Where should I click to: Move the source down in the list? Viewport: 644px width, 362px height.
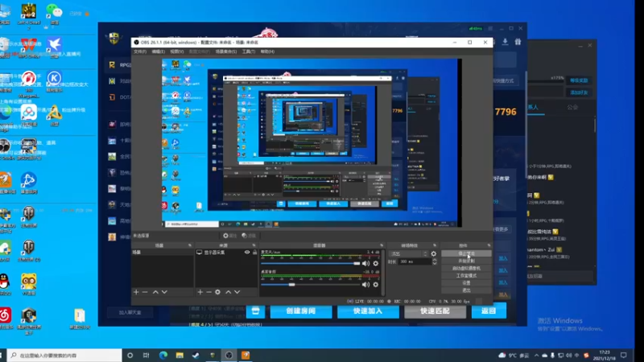[x=237, y=292]
